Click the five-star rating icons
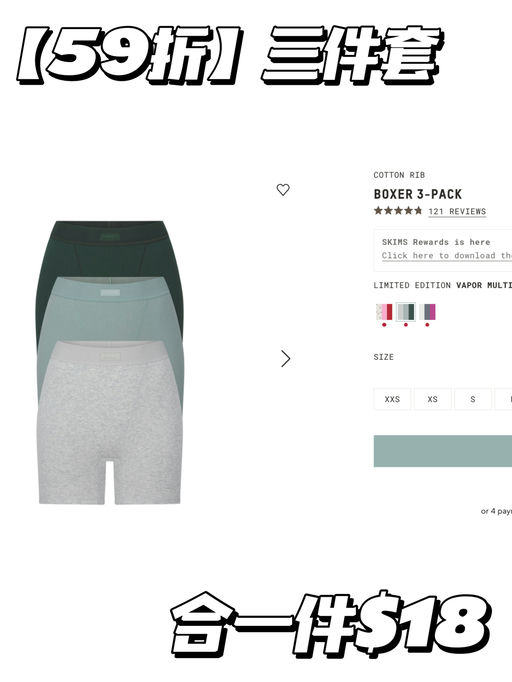This screenshot has width=512, height=682. [x=398, y=211]
